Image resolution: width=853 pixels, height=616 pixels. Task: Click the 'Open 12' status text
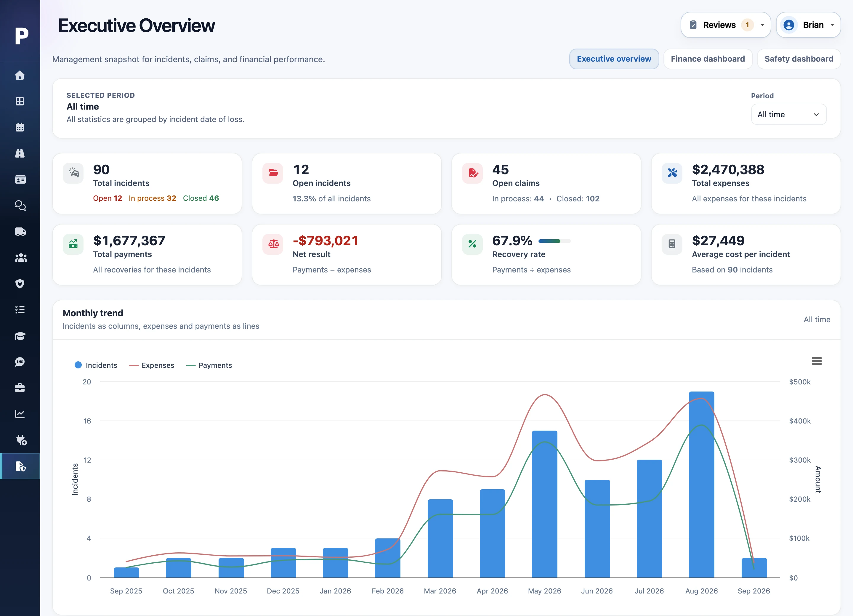click(108, 198)
